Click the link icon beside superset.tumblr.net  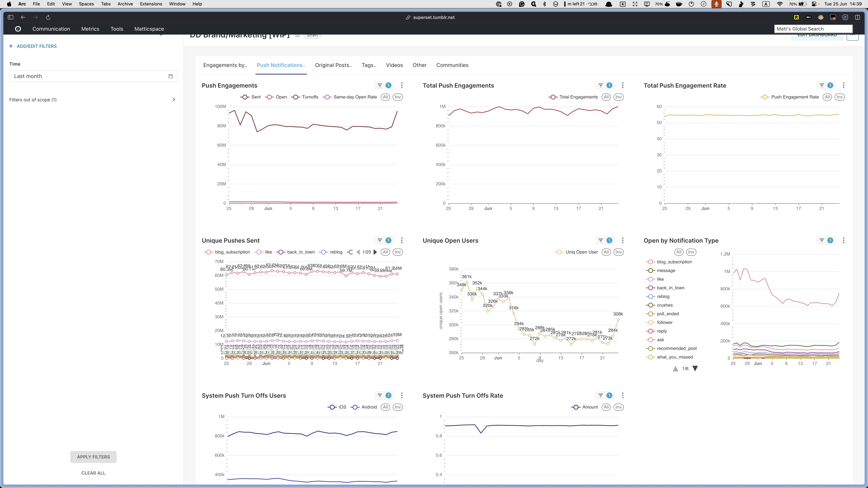coord(408,17)
